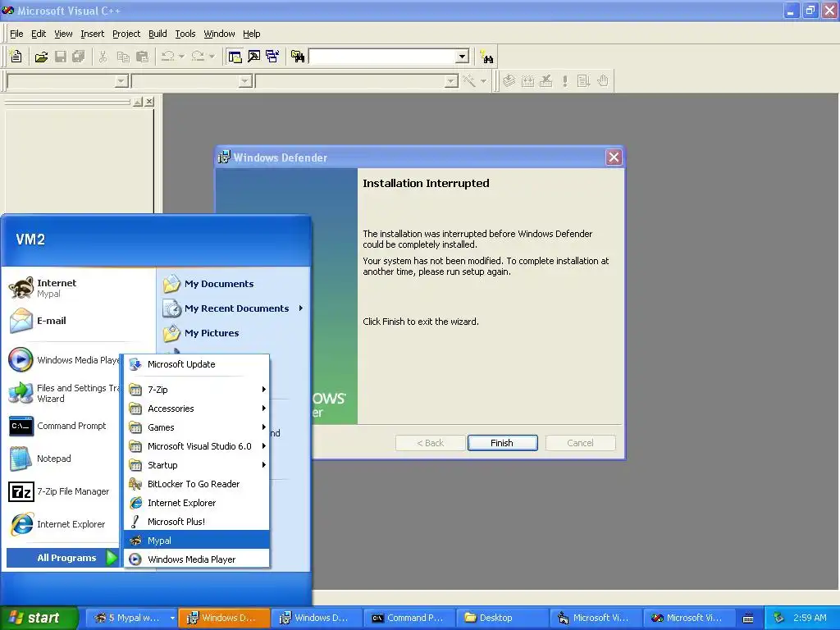840x630 pixels.
Task: Expand Microsoft Visual Studio 6.0 submenu
Action: pyautogui.click(x=197, y=445)
